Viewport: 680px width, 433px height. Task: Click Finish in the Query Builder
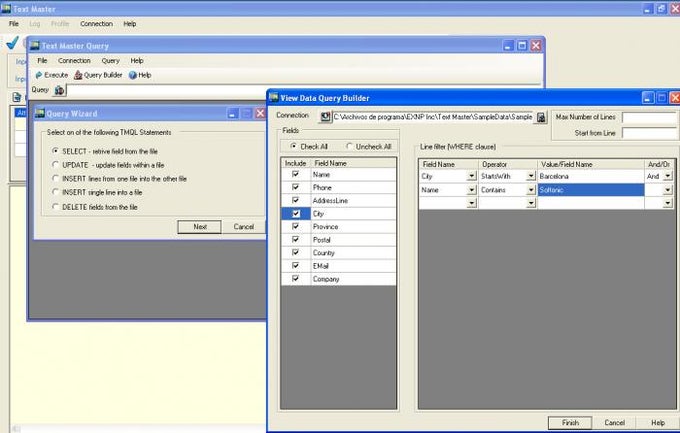coord(570,423)
